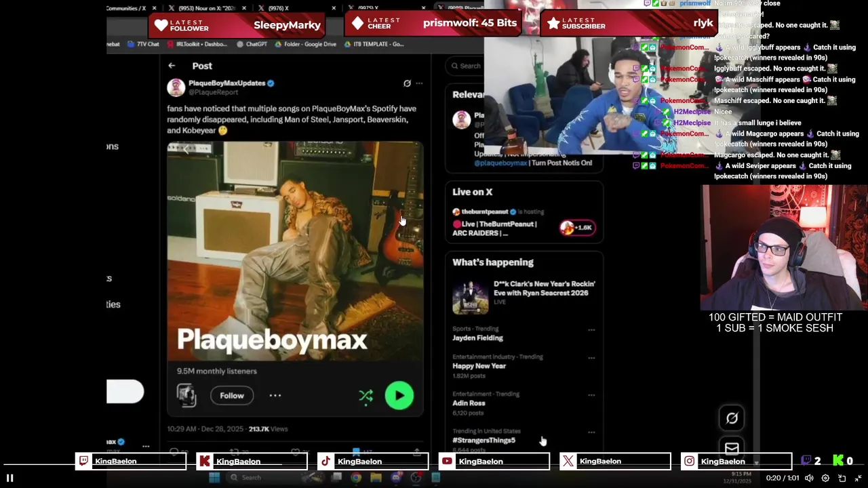The height and width of the screenshot is (488, 868).
Task: Click the YouTube KingBaelon badge
Action: pos(494,462)
